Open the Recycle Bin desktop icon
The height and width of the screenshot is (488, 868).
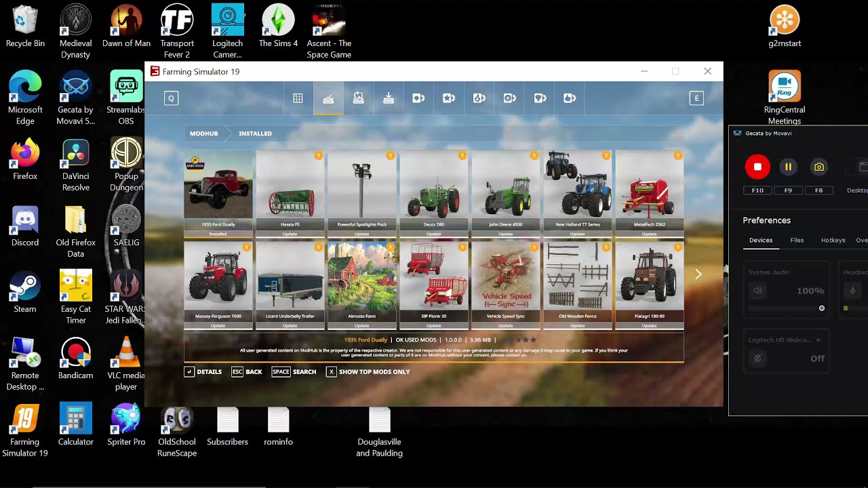tap(25, 27)
